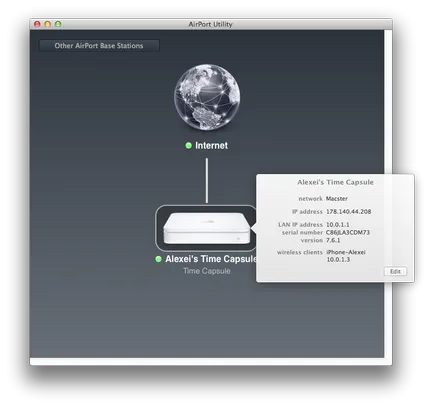
Task: Click the IP address 178.140.44.208
Action: [348, 212]
